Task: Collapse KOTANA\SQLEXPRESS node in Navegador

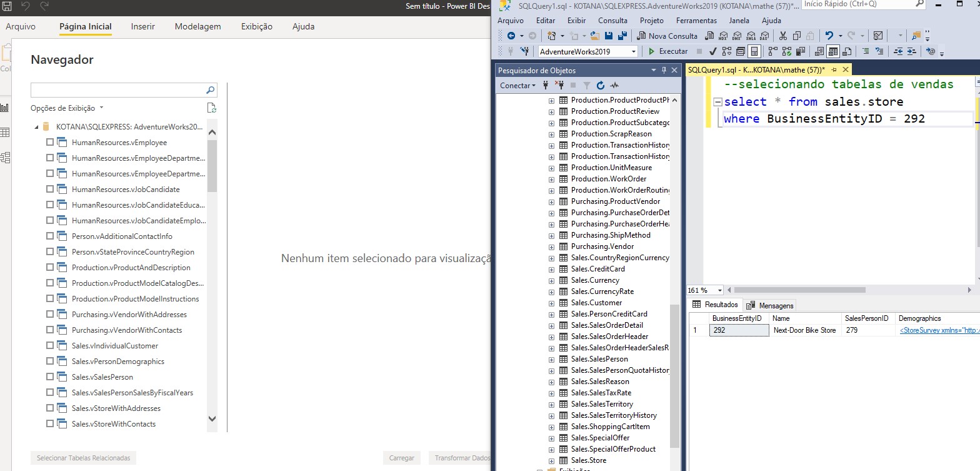Action: click(36, 127)
